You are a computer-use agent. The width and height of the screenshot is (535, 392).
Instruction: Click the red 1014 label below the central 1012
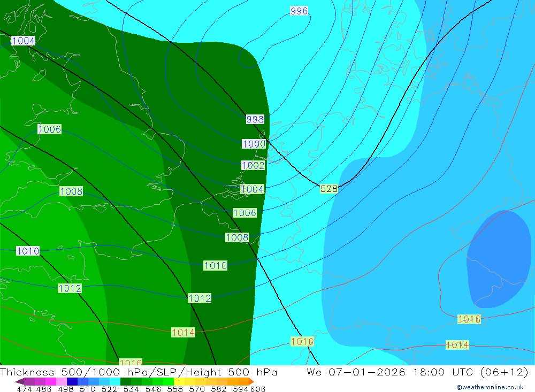(183, 332)
